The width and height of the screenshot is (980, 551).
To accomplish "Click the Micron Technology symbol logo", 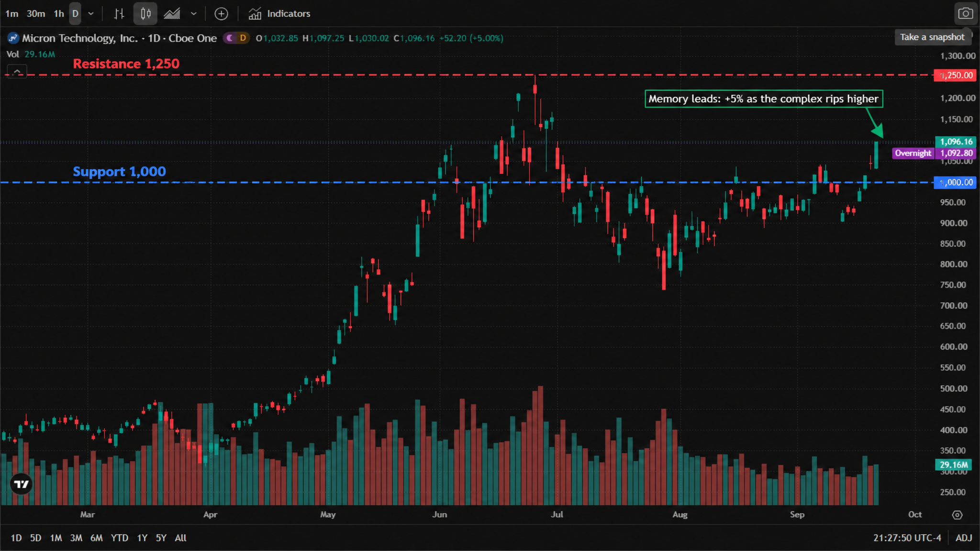I will pos(13,38).
